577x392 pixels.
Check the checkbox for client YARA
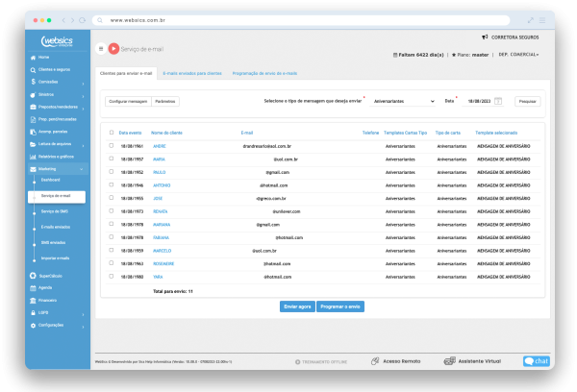(x=112, y=276)
